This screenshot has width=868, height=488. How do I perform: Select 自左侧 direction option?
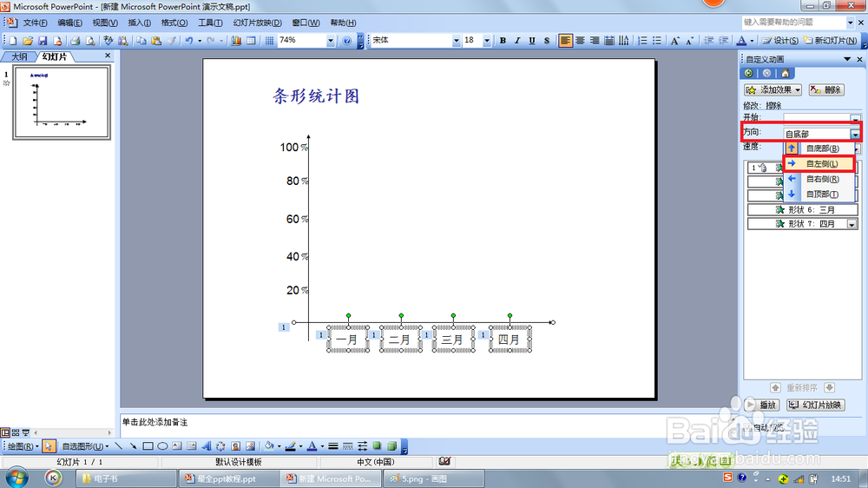pos(819,163)
